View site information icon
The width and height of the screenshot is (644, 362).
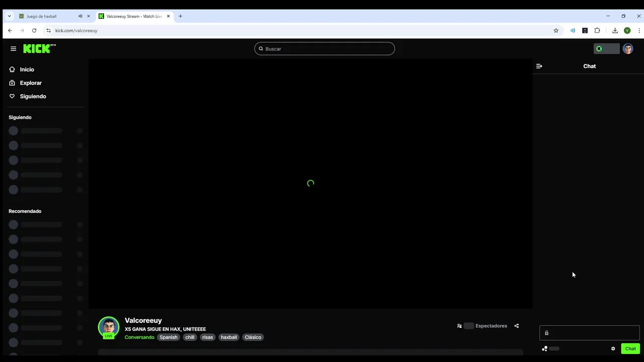[48, 31]
